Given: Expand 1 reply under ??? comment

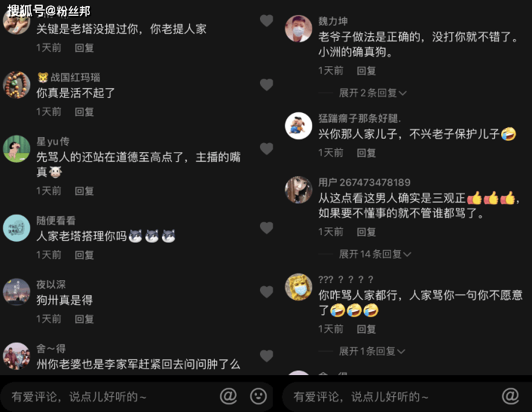Looking at the screenshot, I should pyautogui.click(x=371, y=351).
